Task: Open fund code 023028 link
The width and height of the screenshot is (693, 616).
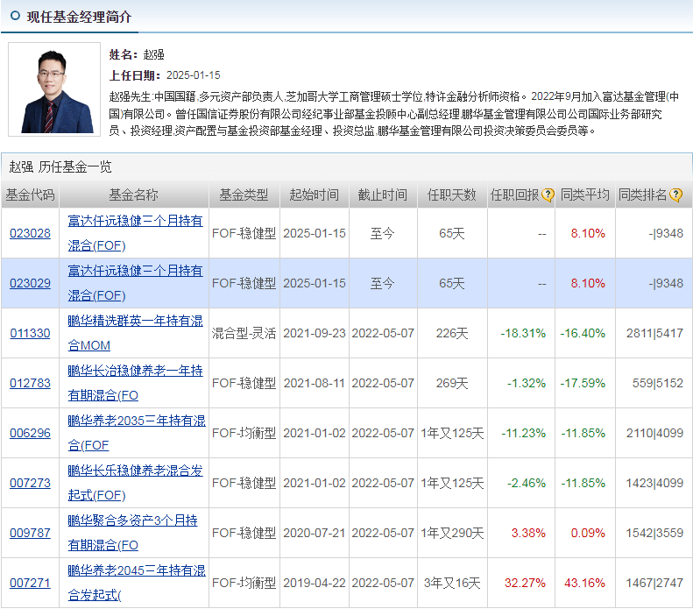Action: [30, 233]
